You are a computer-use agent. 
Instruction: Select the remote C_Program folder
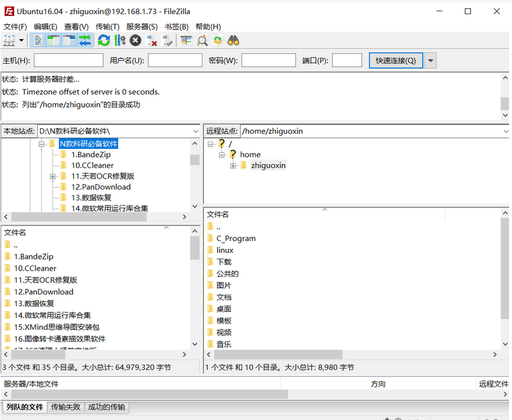coord(236,239)
